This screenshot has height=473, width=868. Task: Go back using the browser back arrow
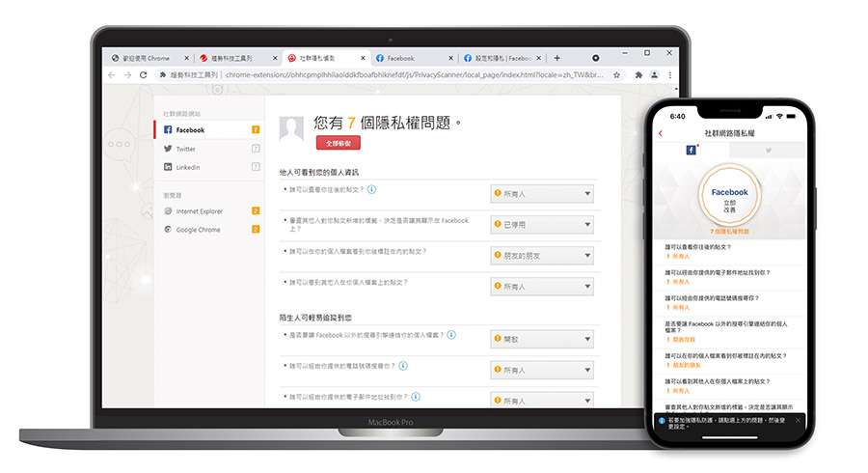112,74
